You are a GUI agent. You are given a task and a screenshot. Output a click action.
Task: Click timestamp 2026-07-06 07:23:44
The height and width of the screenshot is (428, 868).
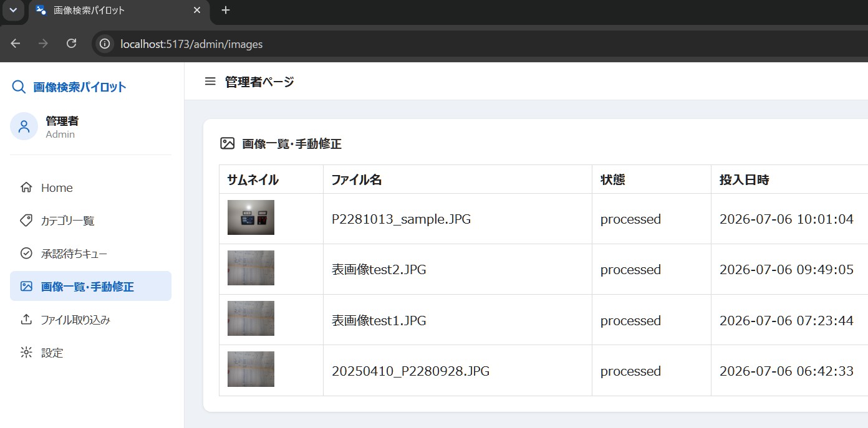click(786, 321)
